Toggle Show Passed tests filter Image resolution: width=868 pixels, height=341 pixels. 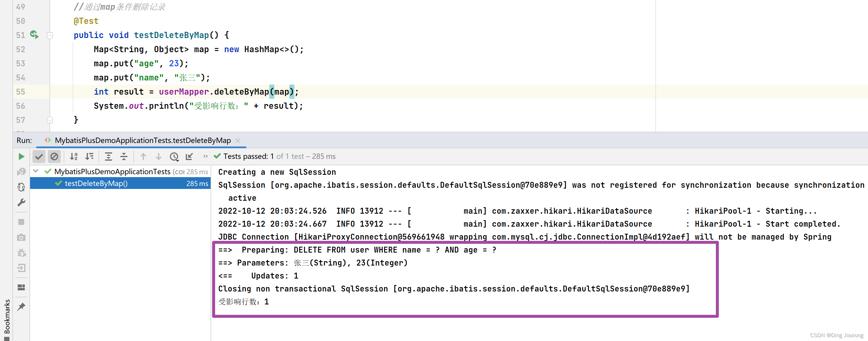click(39, 157)
